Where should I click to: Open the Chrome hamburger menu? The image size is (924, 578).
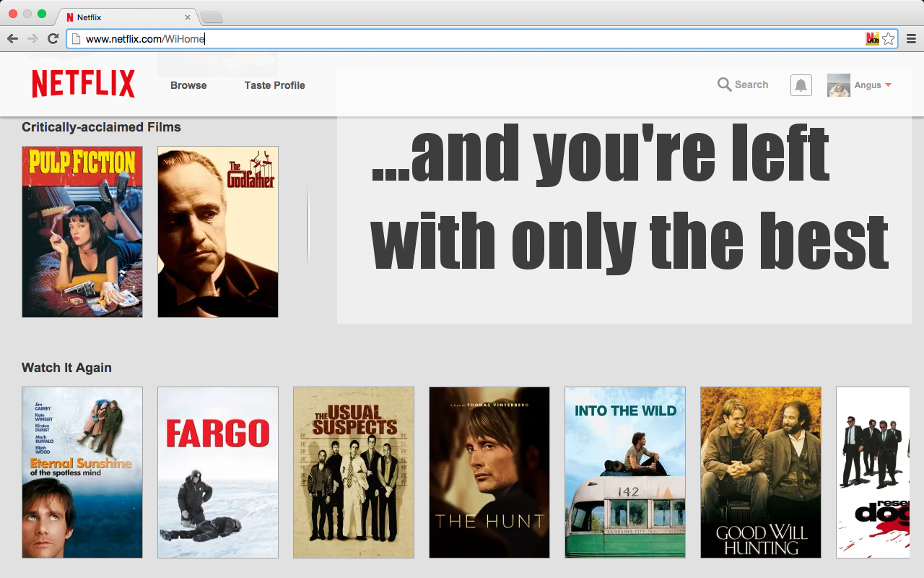[x=911, y=39]
